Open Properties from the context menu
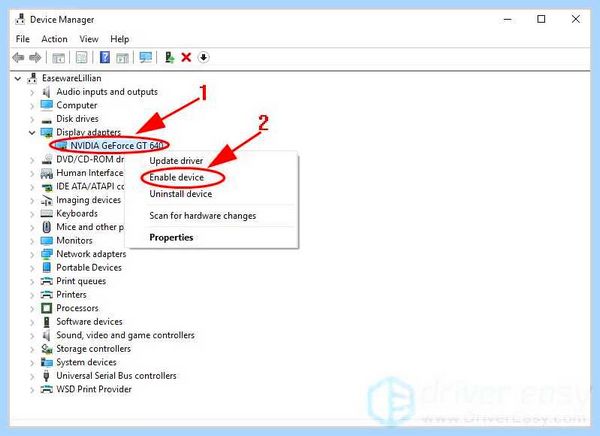The image size is (600, 436). coord(171,237)
